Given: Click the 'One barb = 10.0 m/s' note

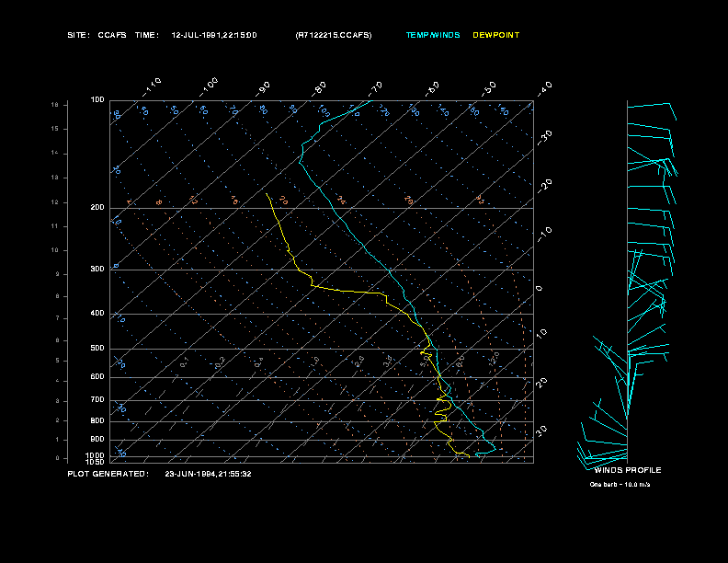Looking at the screenshot, I should pyautogui.click(x=620, y=485).
